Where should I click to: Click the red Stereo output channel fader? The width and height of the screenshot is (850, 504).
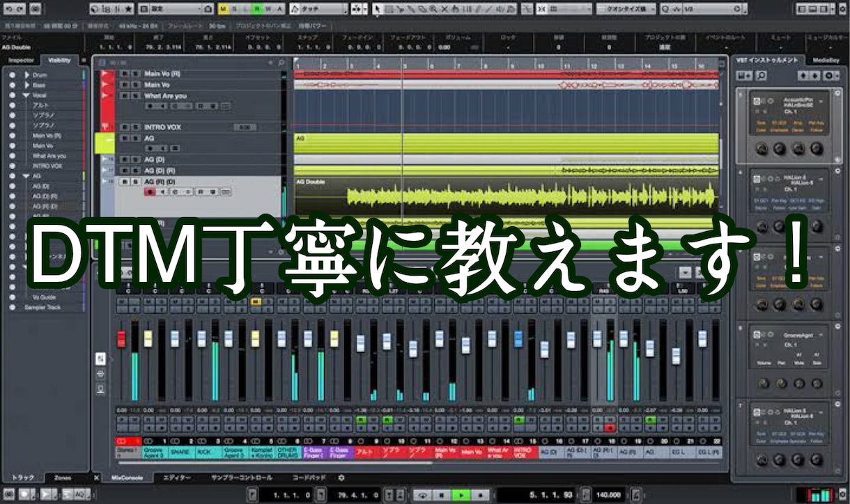[121, 339]
